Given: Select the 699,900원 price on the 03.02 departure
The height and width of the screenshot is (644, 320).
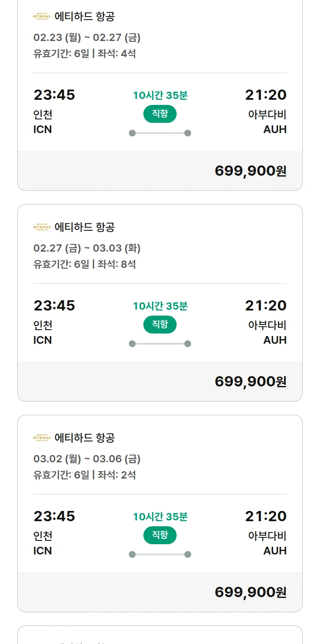Looking at the screenshot, I should coord(250,592).
